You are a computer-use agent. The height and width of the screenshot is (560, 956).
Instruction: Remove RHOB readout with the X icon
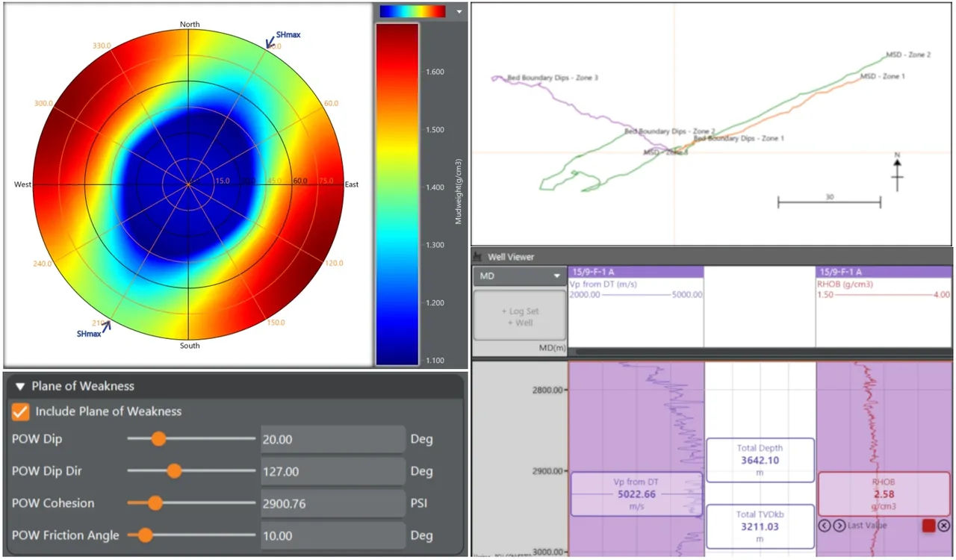943,526
